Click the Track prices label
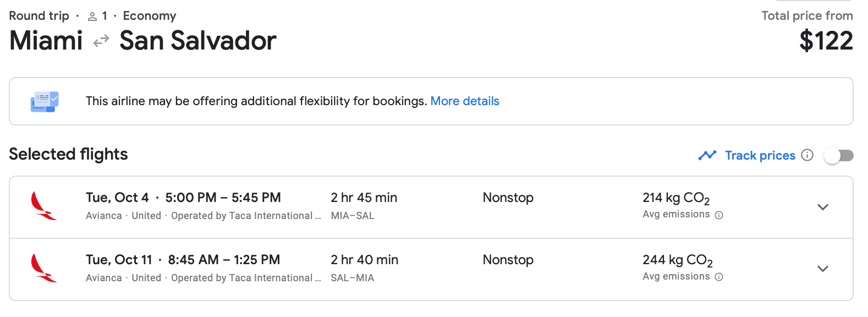The image size is (868, 317). (x=760, y=156)
